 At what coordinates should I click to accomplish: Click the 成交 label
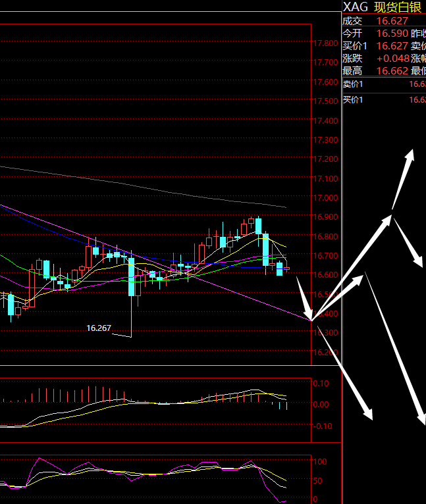click(x=352, y=21)
